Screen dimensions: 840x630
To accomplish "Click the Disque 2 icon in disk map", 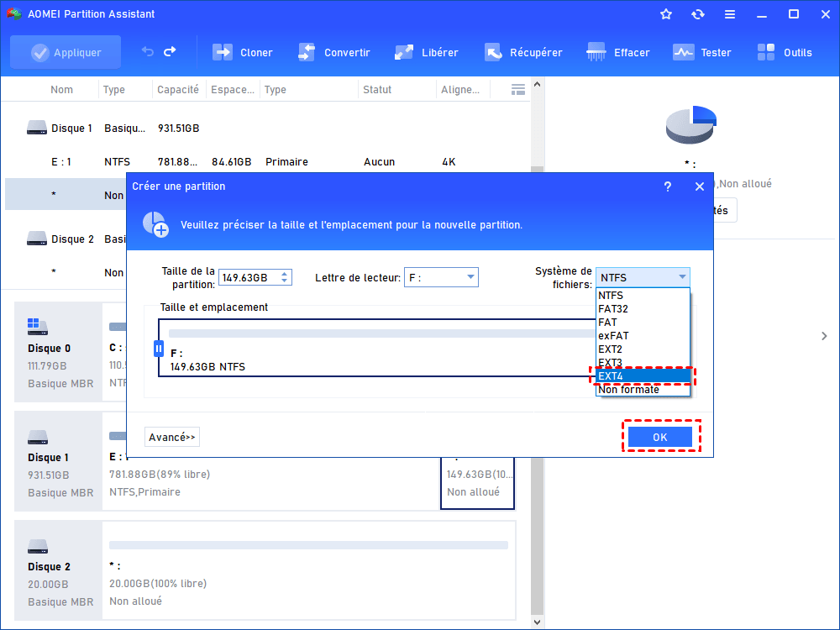I will pyautogui.click(x=38, y=547).
